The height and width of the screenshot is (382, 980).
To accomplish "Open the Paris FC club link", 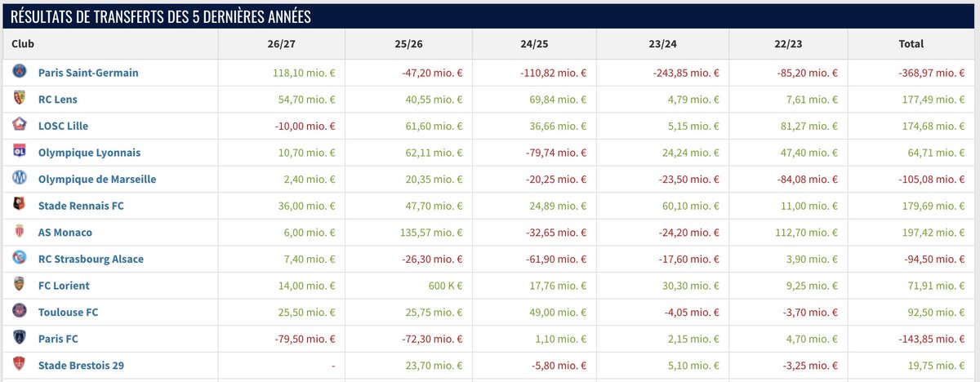I will pyautogui.click(x=58, y=339).
